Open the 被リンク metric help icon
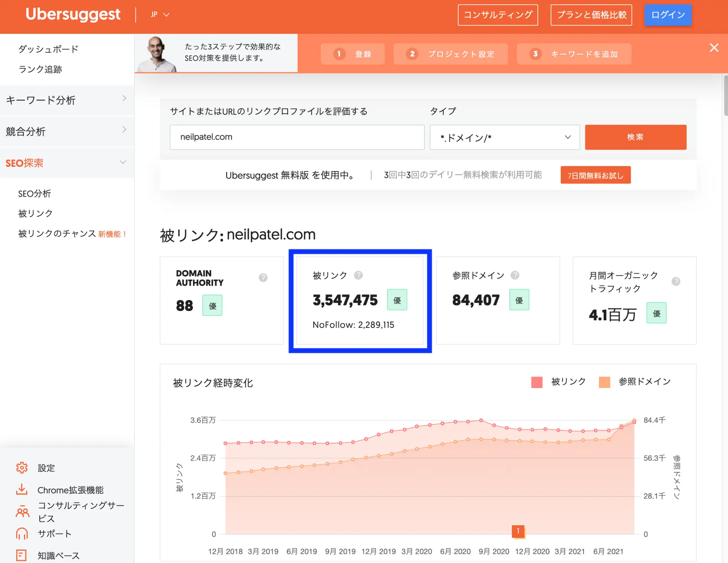Viewport: 728px width, 563px height. 359,275
